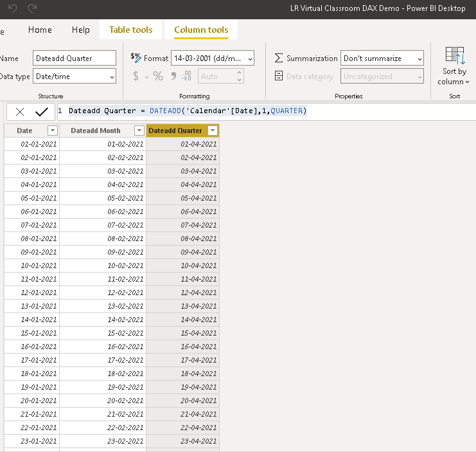
Task: Switch to the Home tab
Action: point(40,30)
